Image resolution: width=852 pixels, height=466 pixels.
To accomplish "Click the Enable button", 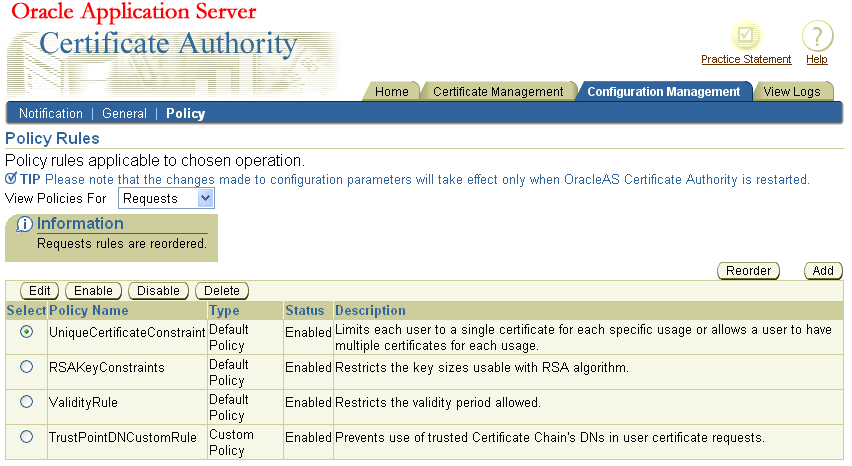I will [93, 291].
